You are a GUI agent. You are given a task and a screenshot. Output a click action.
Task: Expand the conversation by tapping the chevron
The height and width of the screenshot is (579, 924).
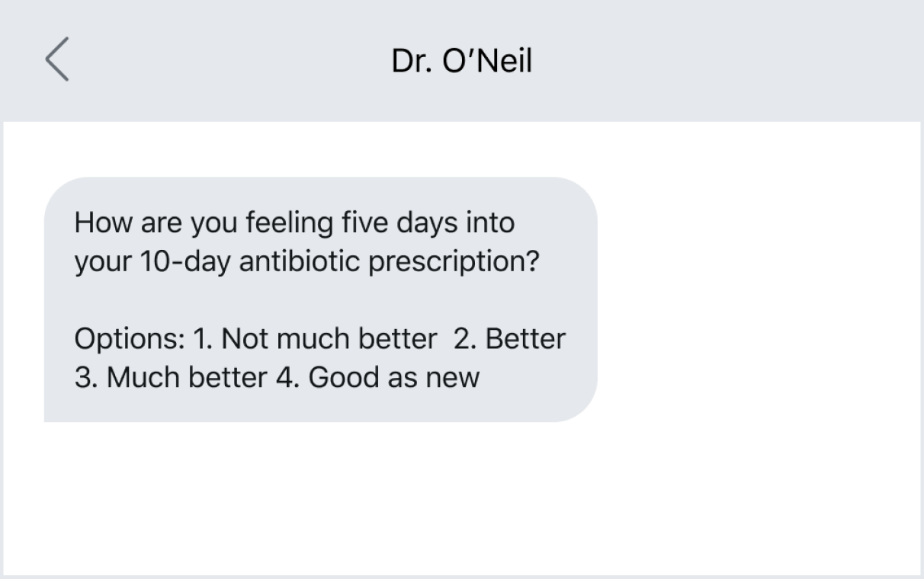56,60
